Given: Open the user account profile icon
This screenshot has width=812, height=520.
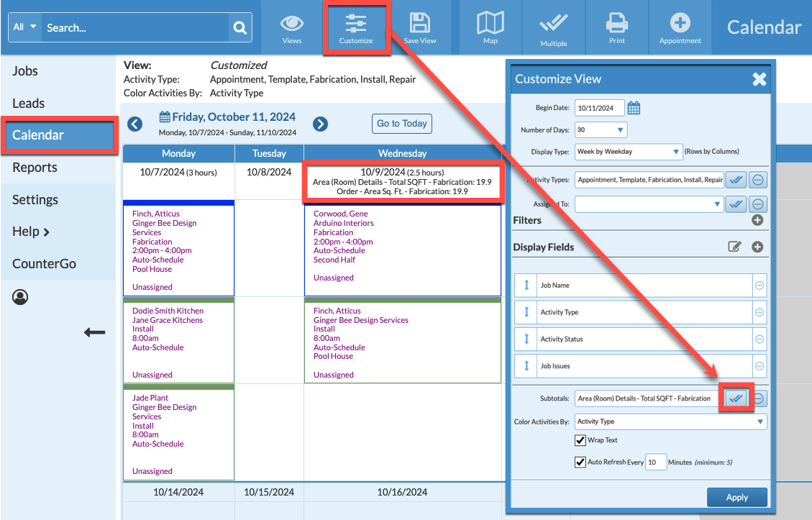Looking at the screenshot, I should pos(20,297).
